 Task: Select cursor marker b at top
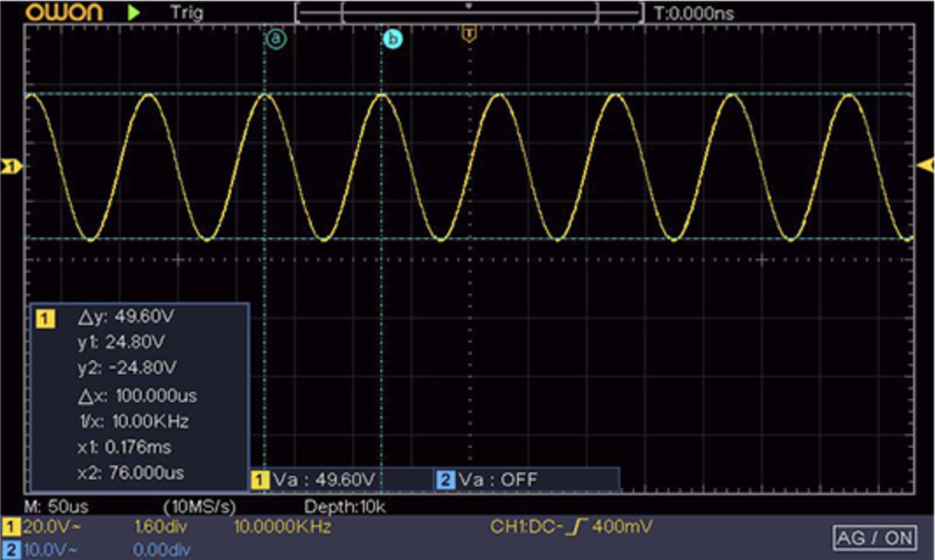393,39
